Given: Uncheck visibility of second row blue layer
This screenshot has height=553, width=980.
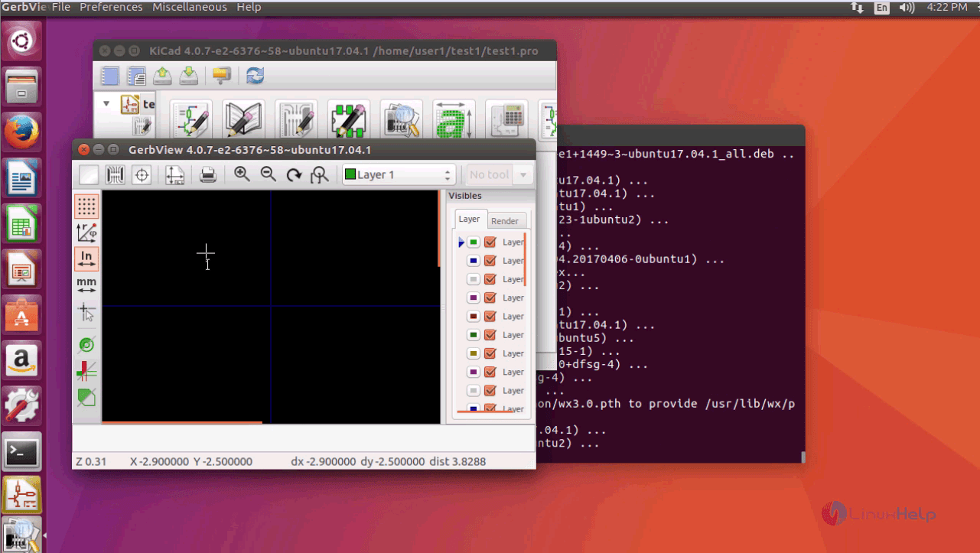Looking at the screenshot, I should [490, 261].
